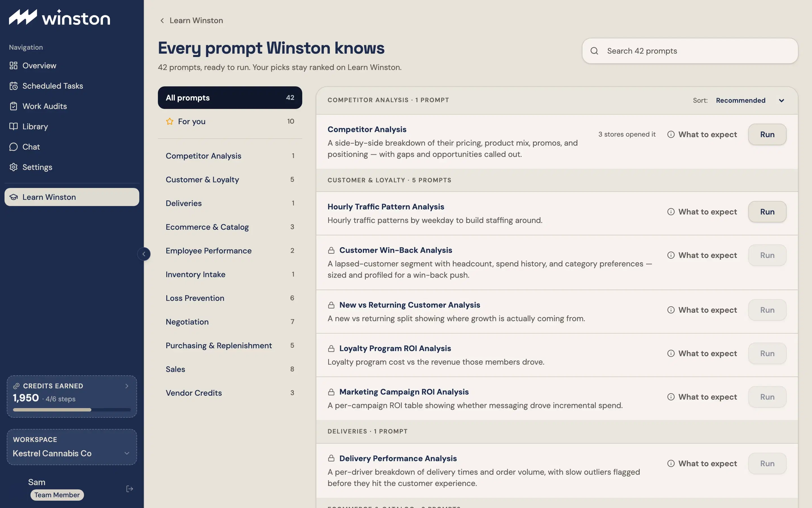This screenshot has height=508, width=812.
Task: Click the lock icon on Customer Win-Back Analysis
Action: [x=331, y=250]
